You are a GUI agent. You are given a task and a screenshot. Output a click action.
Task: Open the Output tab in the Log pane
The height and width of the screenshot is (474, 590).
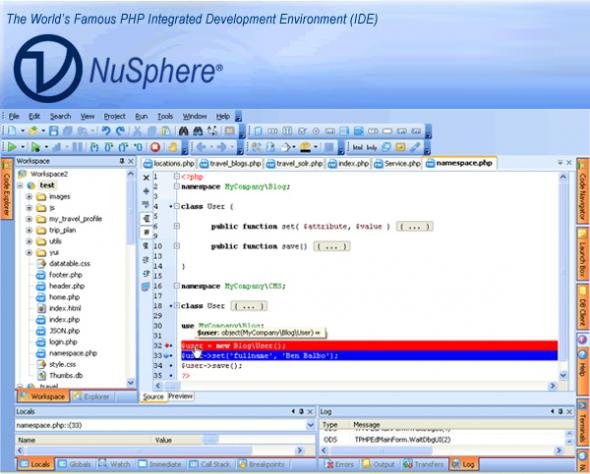point(379,465)
